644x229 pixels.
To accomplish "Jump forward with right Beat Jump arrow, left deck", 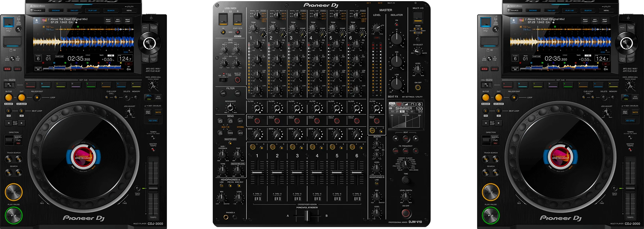I will (x=21, y=123).
